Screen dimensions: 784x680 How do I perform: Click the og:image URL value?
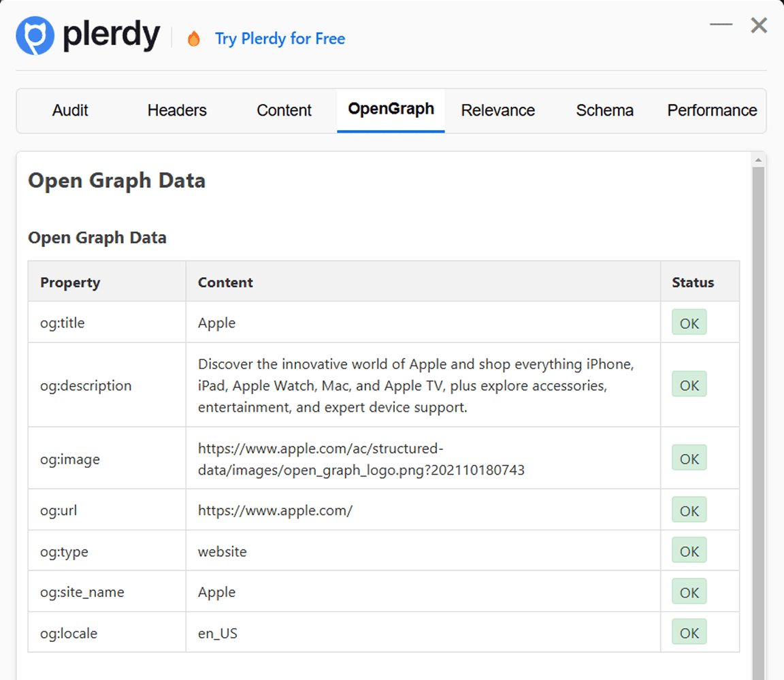click(x=361, y=459)
